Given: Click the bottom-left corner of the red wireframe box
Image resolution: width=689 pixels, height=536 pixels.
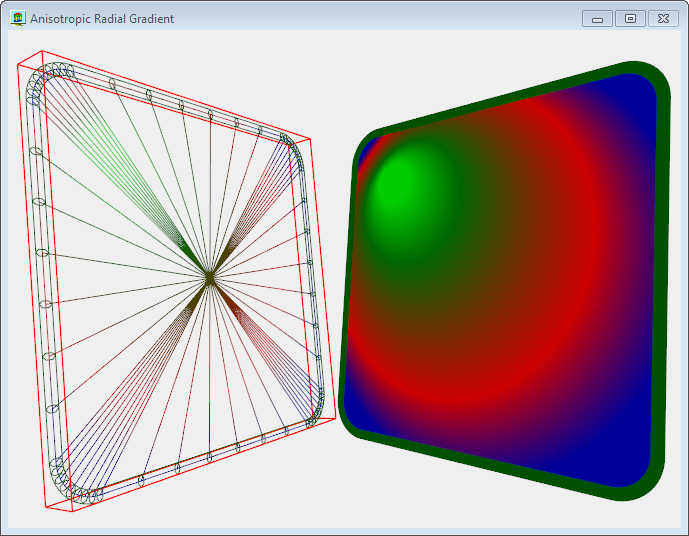Looking at the screenshot, I should (x=47, y=509).
